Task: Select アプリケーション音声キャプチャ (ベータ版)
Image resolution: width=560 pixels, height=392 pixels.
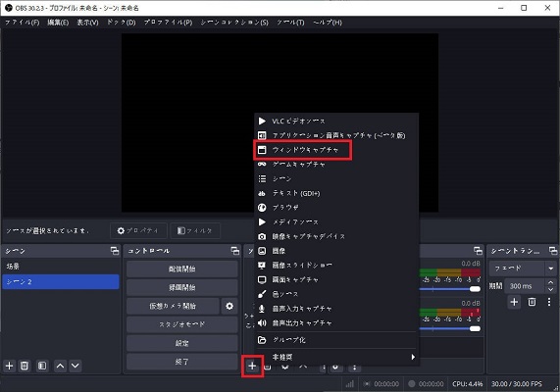Action: (x=336, y=135)
